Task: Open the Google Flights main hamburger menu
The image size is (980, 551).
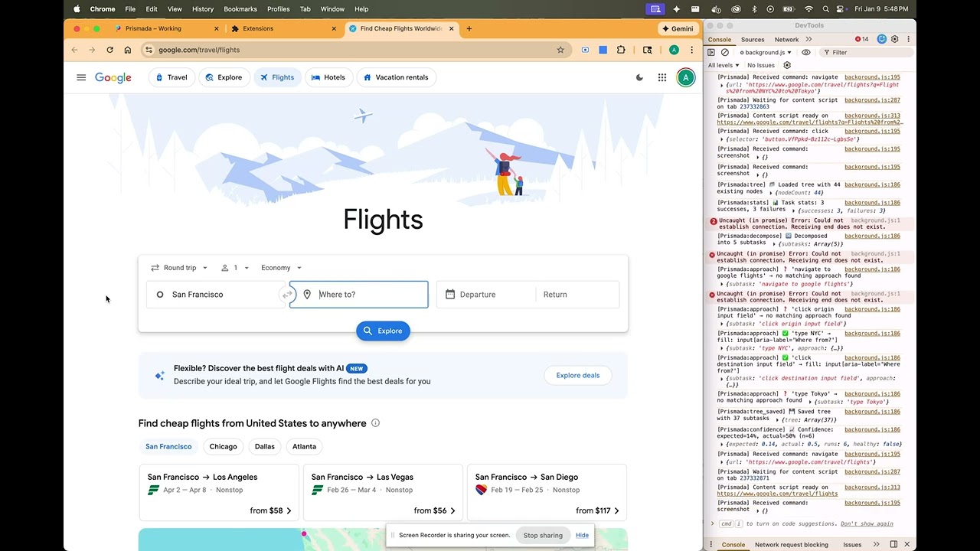Action: [x=81, y=77]
